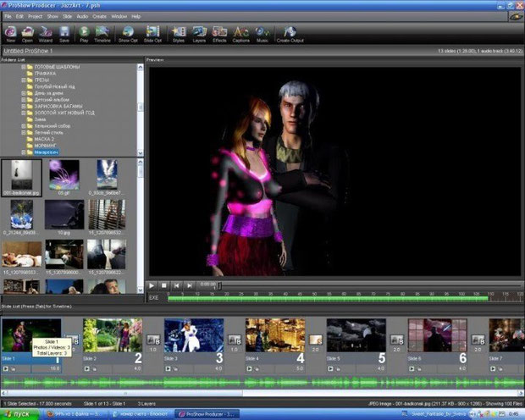Click the small play icon under Slide 3
Viewport: 525px width, 420px height.
[x=168, y=368]
